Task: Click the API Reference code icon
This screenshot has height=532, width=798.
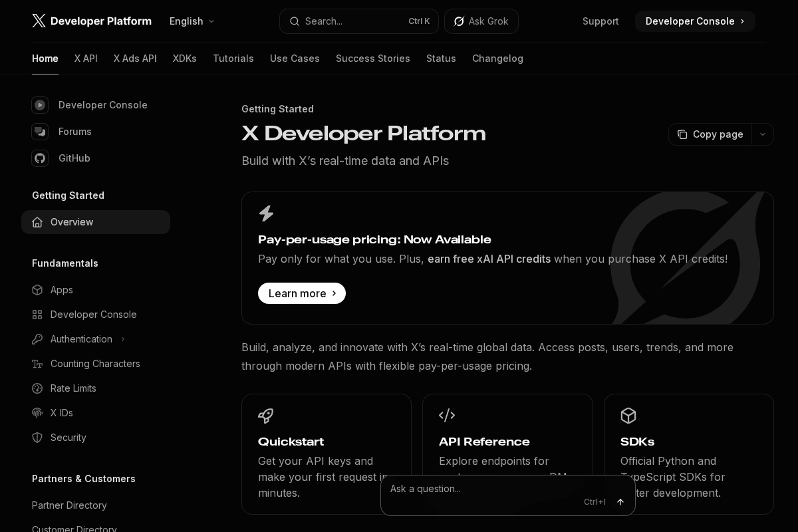Action: tap(446, 416)
